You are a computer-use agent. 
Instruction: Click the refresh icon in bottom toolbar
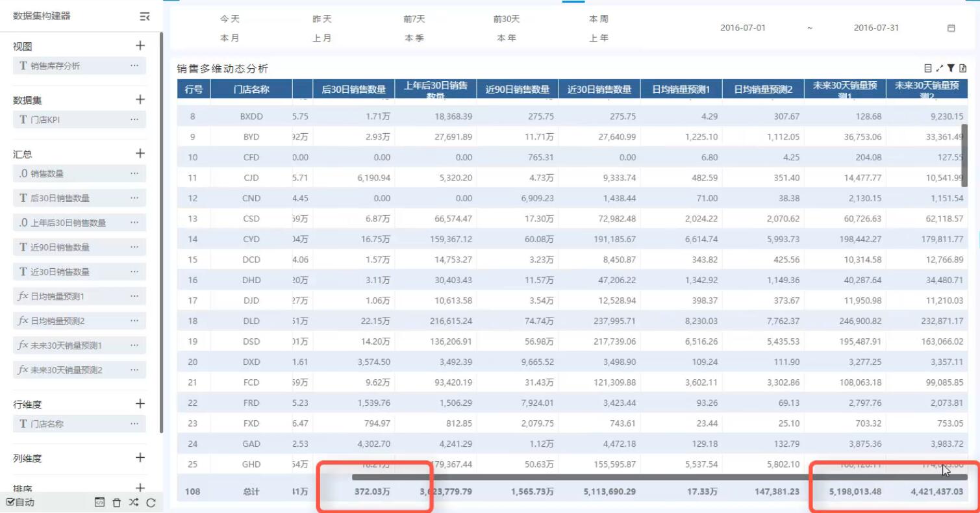pyautogui.click(x=151, y=502)
